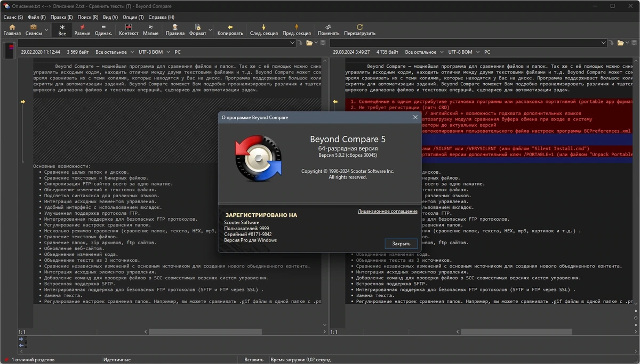640x364 pixels.
Task: Toggle the Одинак. same-lines filter
Action: [103, 30]
